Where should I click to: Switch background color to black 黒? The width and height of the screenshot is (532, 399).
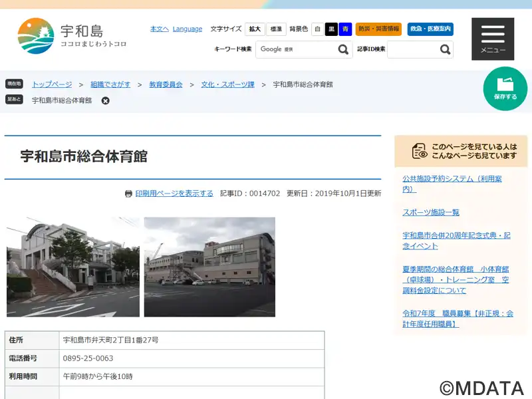pos(331,29)
